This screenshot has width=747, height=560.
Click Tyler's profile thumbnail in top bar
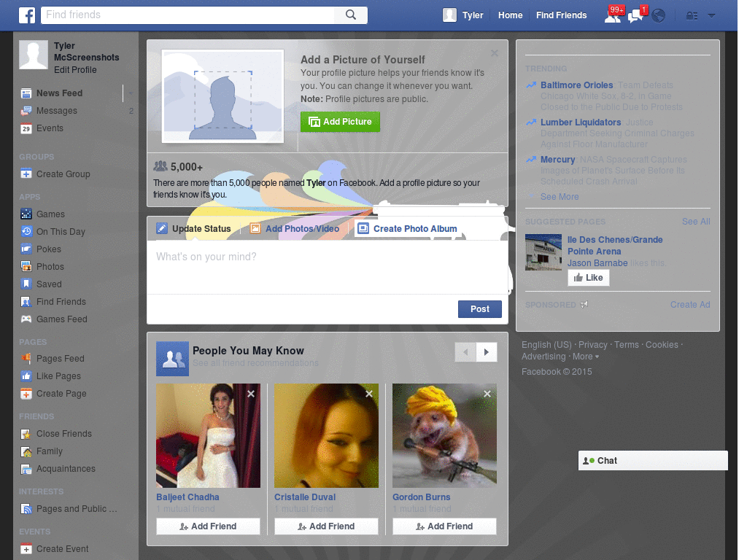[449, 15]
